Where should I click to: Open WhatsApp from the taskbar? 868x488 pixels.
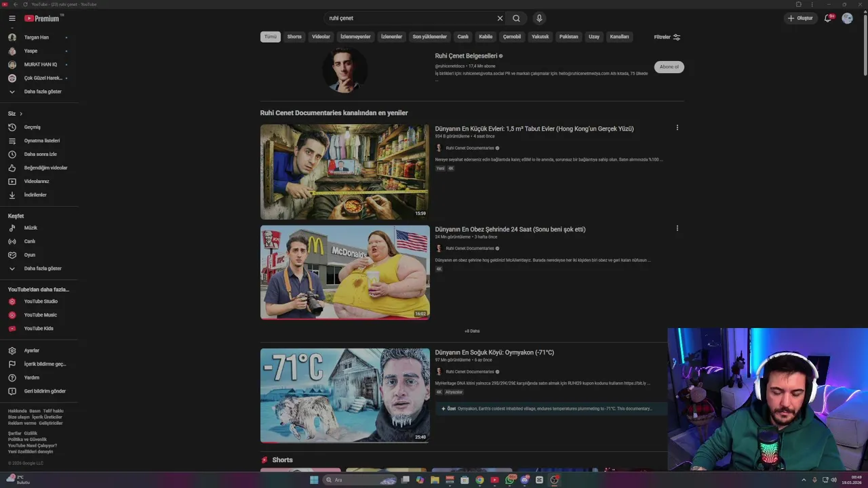(x=509, y=480)
